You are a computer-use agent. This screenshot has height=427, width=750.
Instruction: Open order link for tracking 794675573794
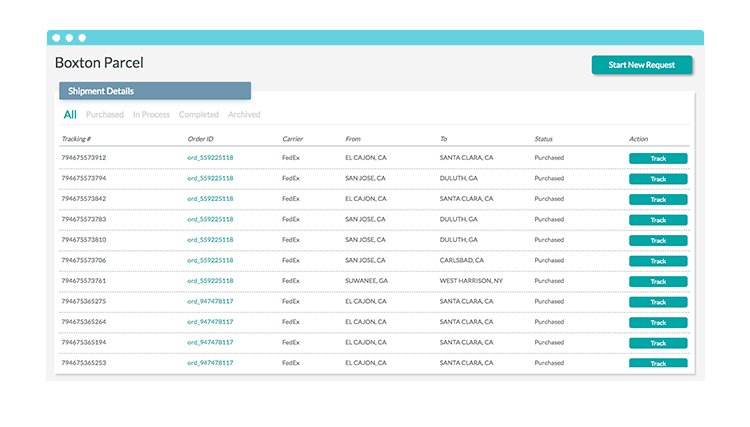coord(210,178)
